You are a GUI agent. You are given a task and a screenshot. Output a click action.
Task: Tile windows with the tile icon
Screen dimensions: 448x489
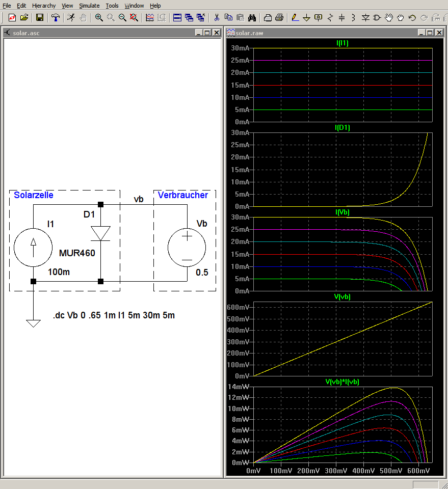177,17
